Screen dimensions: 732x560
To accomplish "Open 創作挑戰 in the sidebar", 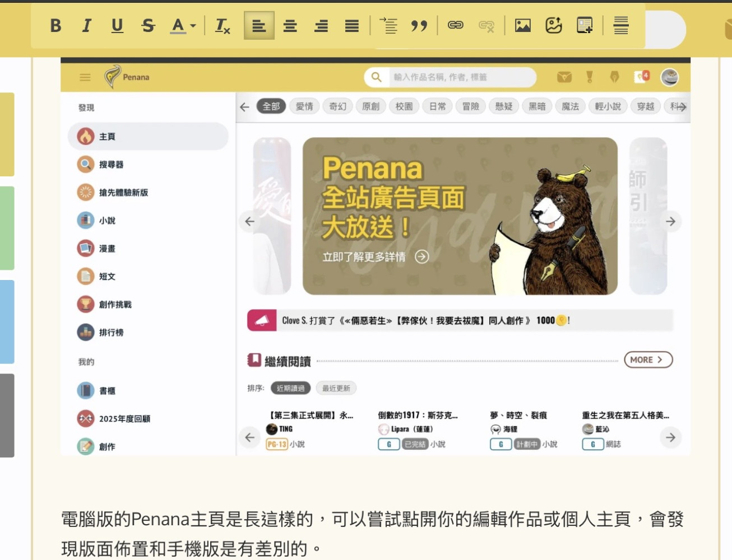I will pyautogui.click(x=148, y=305).
